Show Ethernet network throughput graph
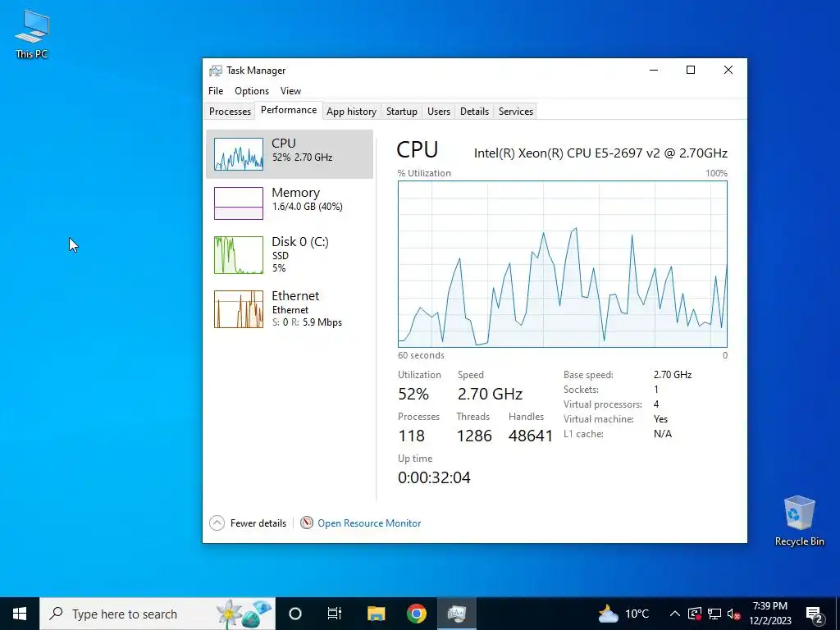840x630 pixels. (x=290, y=309)
